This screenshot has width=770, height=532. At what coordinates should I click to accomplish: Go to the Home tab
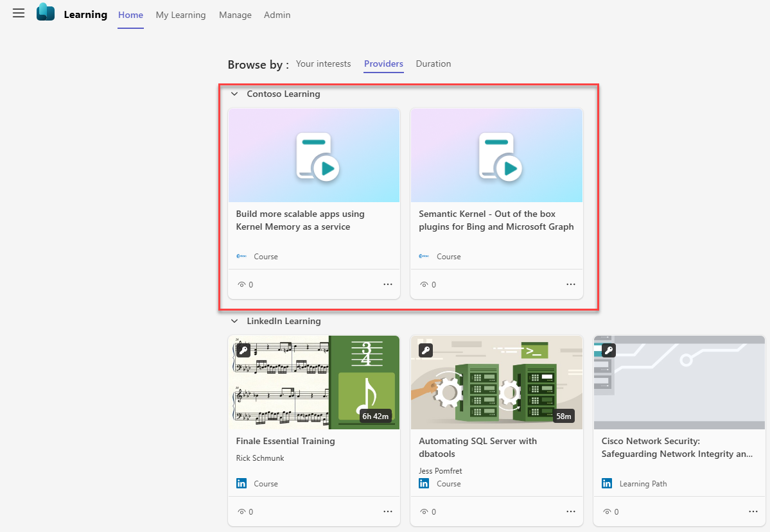pos(130,15)
